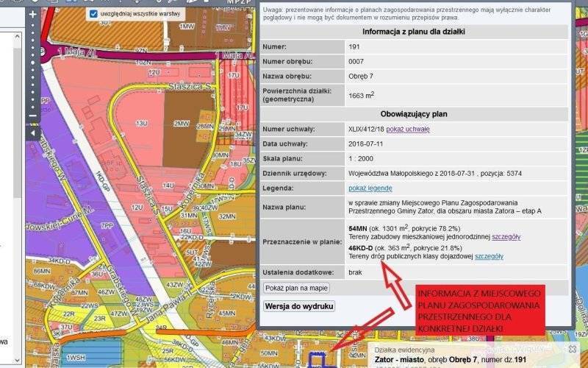Close the 'Działka ewidencyjna' popup

pos(573,349)
